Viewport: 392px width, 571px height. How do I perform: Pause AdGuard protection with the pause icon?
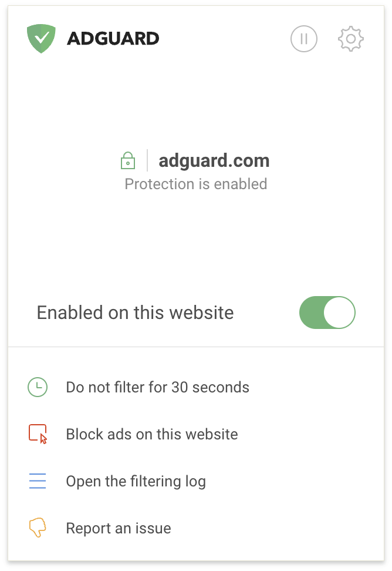click(304, 39)
